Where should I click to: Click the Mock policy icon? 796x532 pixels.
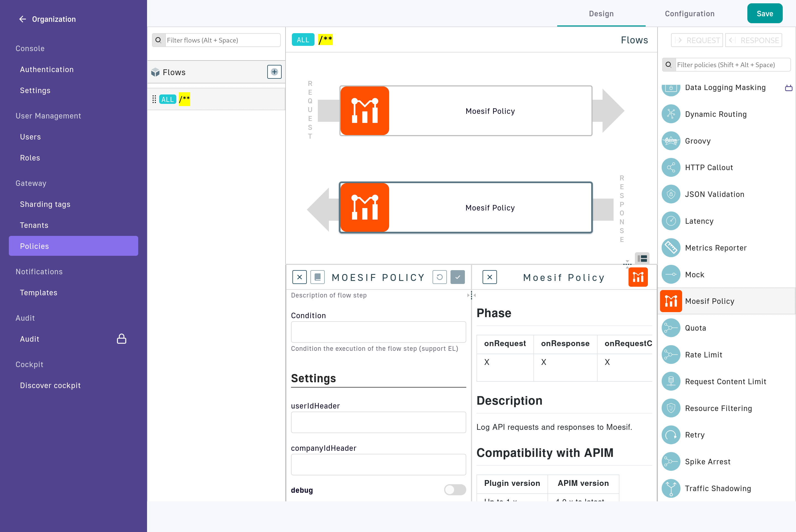671,275
